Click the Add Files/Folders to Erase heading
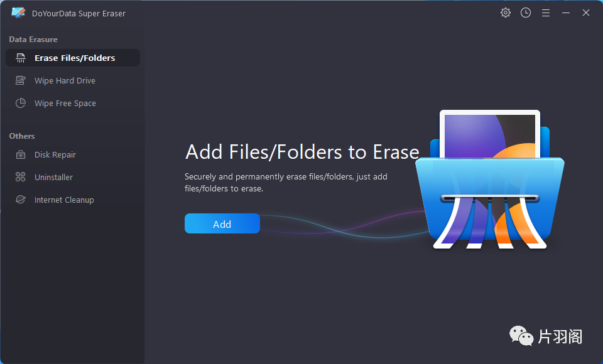This screenshot has width=603, height=364. click(x=302, y=152)
